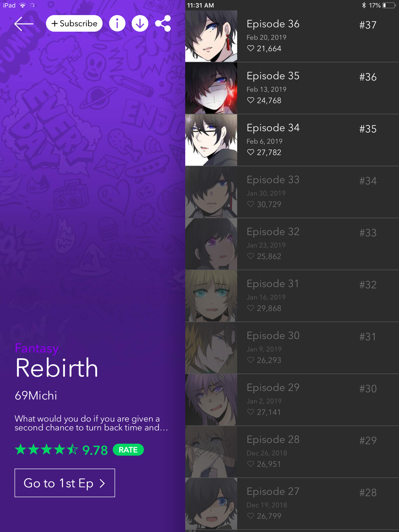The image size is (399, 532).
Task: Tap the heart icon on Episode 34
Action: (x=250, y=152)
